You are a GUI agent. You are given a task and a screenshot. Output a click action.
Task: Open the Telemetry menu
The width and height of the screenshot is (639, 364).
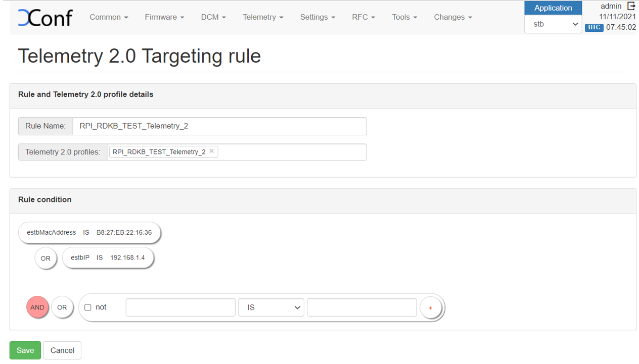click(263, 17)
